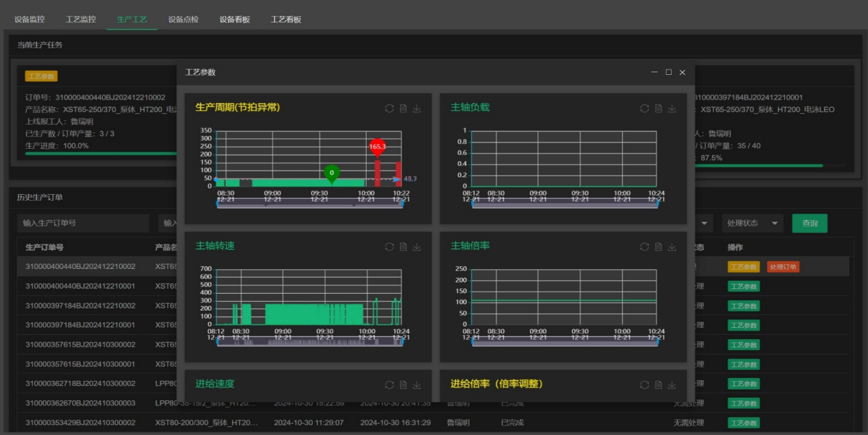The image size is (868, 435).
Task: Open data view for 生产周期 chart
Action: click(404, 108)
